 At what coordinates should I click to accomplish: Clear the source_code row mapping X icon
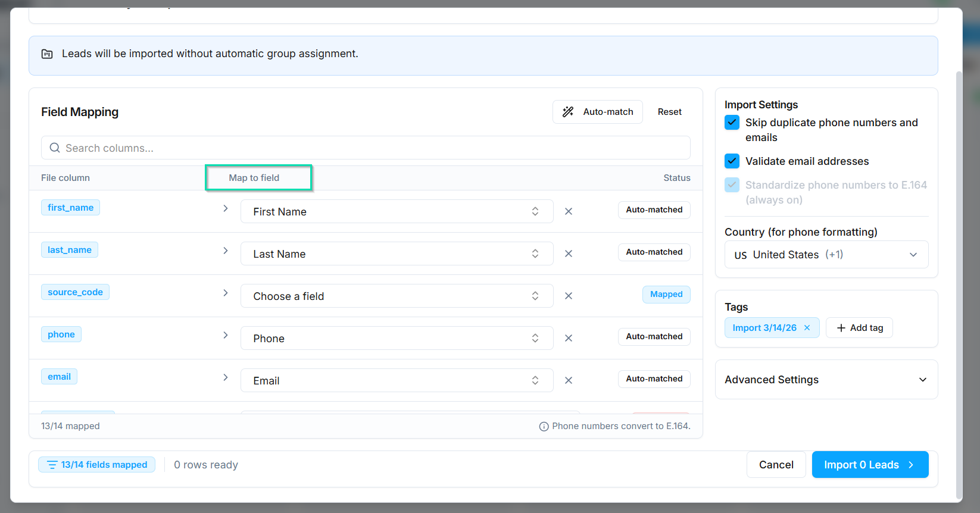[x=569, y=296]
